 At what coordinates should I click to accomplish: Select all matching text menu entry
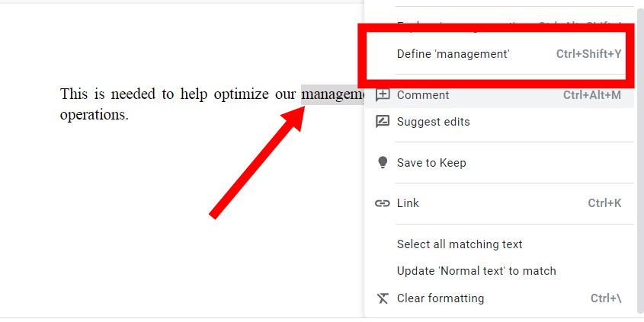click(499, 244)
